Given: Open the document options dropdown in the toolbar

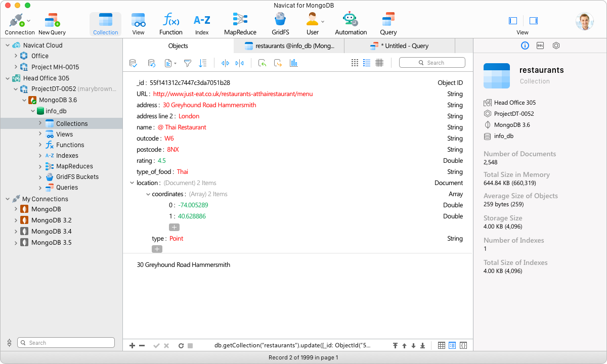Looking at the screenshot, I should pyautogui.click(x=169, y=63).
